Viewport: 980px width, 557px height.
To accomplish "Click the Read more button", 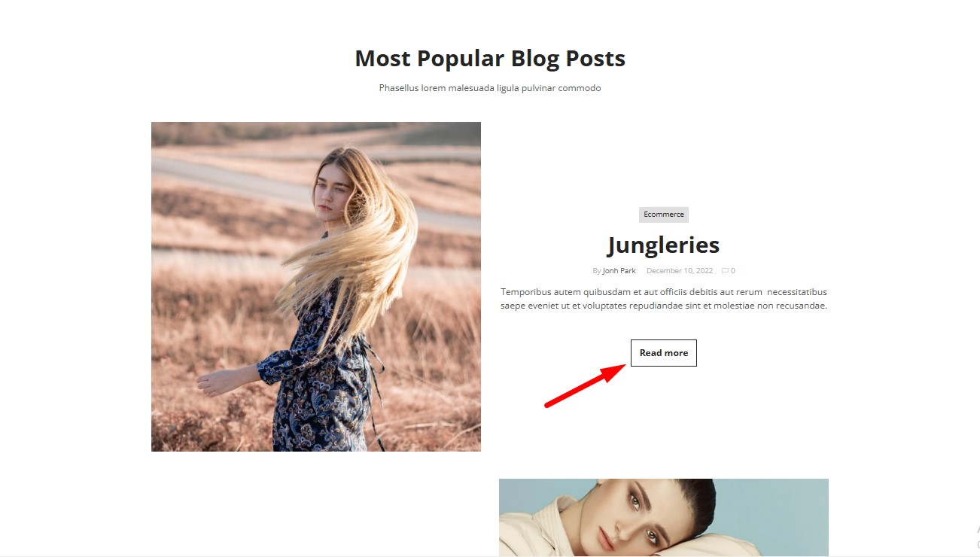I will [663, 353].
